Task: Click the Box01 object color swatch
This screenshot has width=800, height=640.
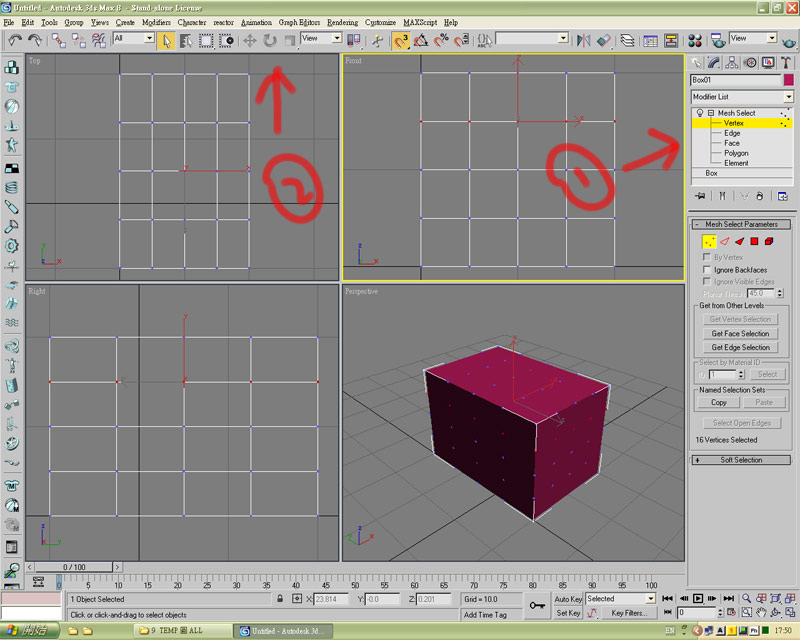Action: point(789,80)
